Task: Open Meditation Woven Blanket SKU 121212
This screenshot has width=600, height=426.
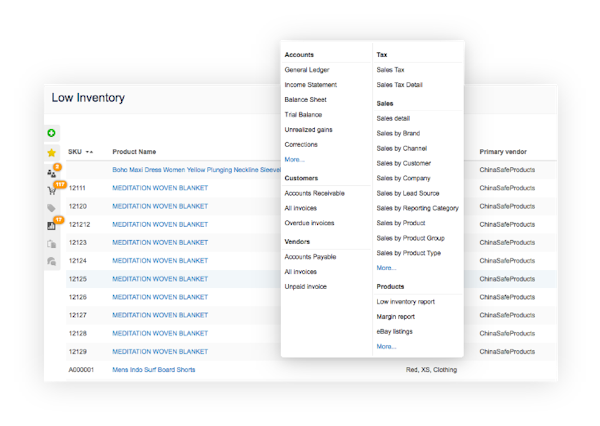Action: pyautogui.click(x=160, y=224)
